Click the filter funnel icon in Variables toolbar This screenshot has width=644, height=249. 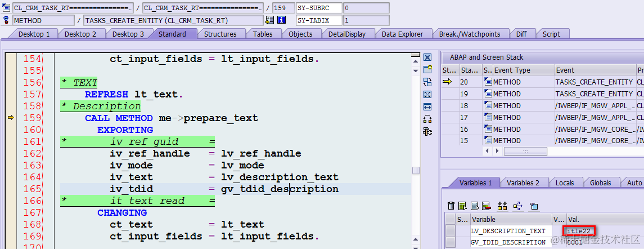click(534, 206)
